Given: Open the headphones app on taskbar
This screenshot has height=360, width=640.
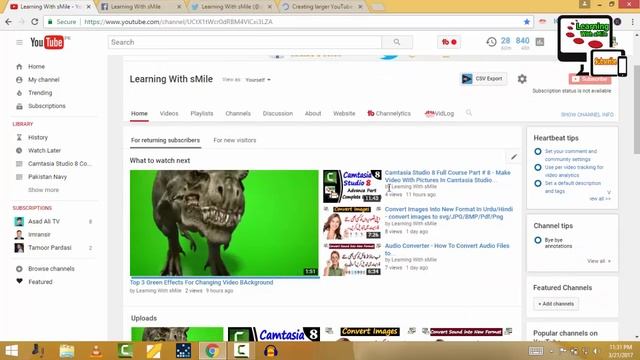Looking at the screenshot, I should (271, 351).
